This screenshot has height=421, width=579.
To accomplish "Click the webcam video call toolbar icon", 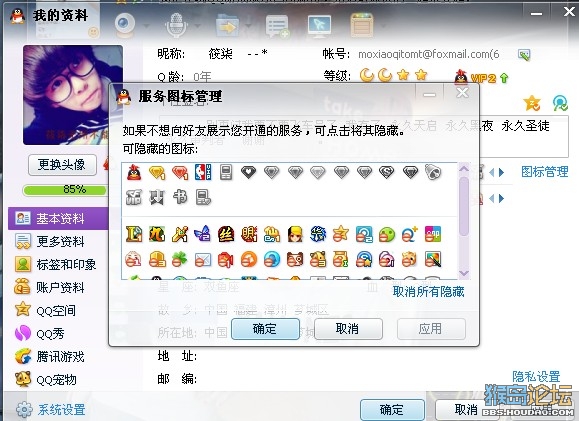I will (125, 25).
